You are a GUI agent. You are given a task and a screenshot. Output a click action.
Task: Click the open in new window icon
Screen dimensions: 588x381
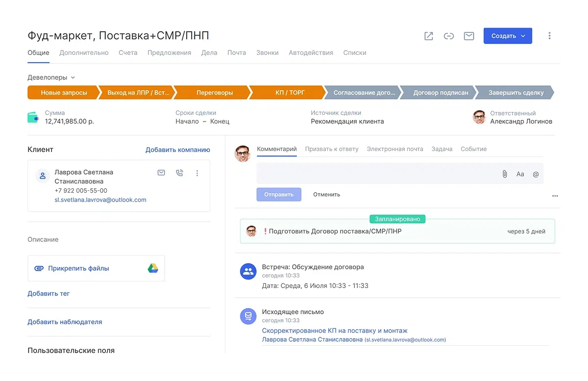(x=429, y=36)
